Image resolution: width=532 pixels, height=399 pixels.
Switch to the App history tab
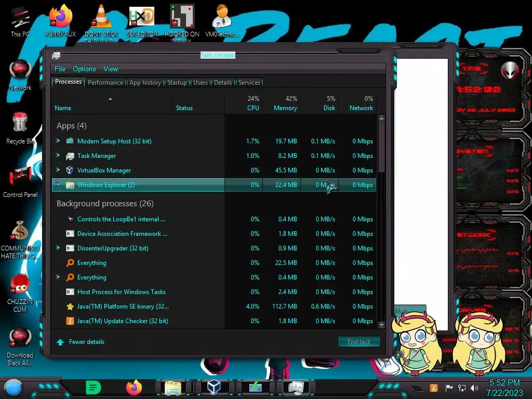[x=145, y=83]
